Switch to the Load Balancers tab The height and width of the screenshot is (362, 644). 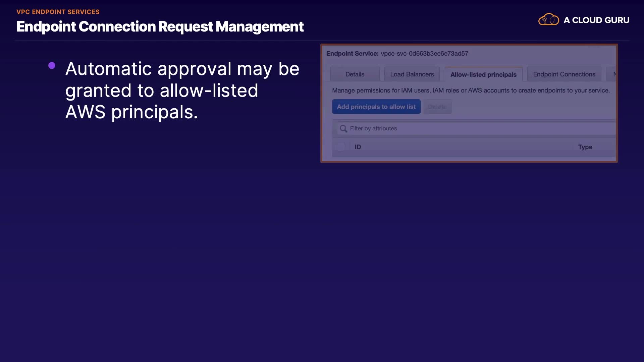(412, 74)
